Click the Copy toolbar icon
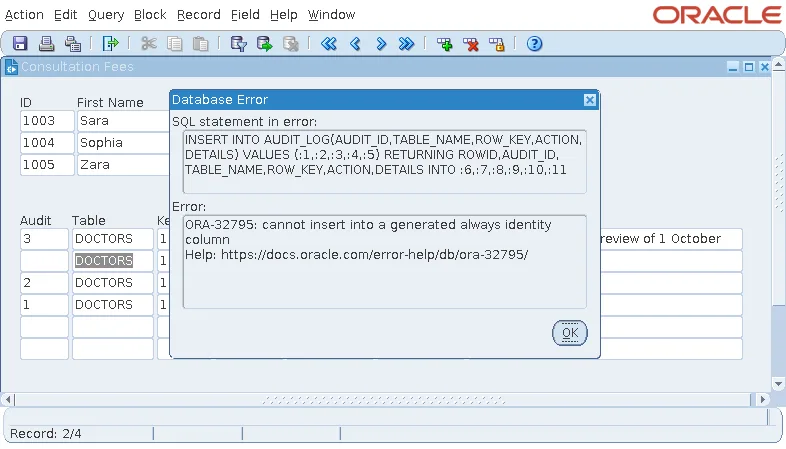786x449 pixels. 174,44
